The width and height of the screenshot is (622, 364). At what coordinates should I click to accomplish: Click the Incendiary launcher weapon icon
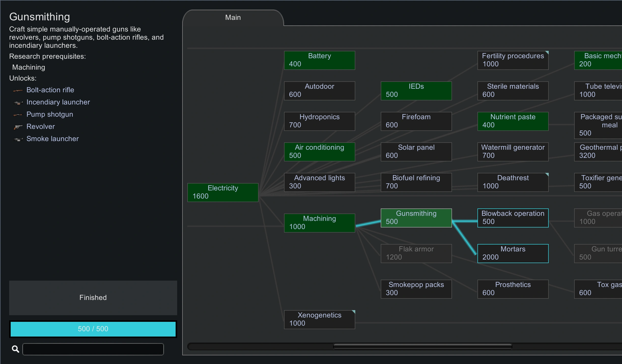(18, 102)
